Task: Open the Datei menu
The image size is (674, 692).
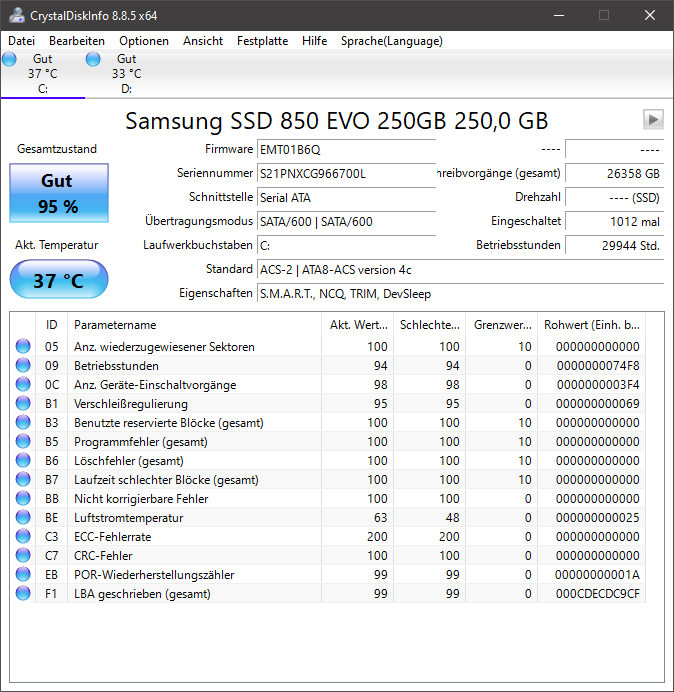Action: (21, 41)
